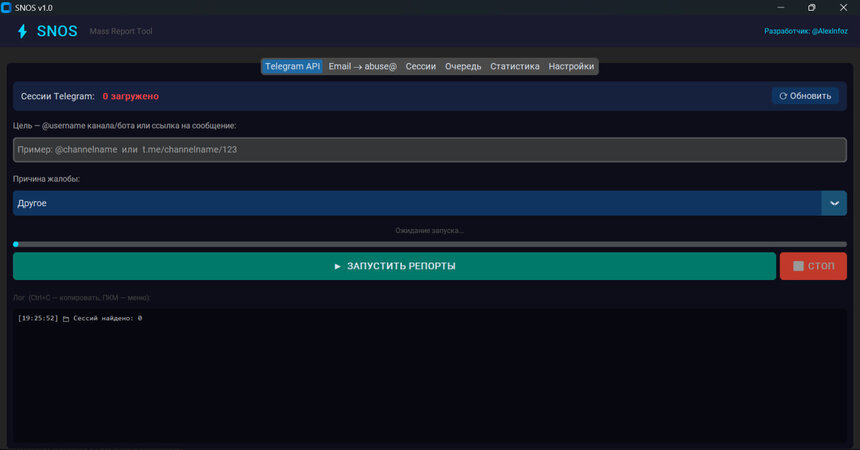Open the Настройки tab
860x450 pixels.
(x=571, y=66)
